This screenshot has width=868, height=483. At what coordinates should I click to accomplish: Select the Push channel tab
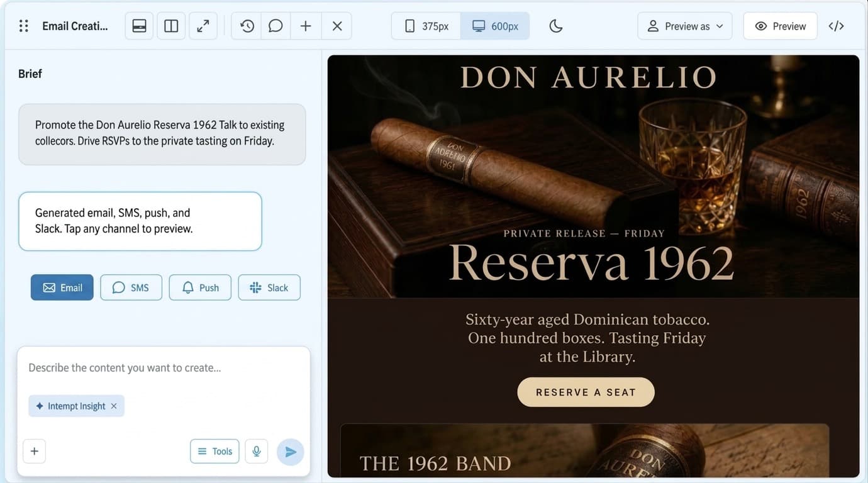200,287
